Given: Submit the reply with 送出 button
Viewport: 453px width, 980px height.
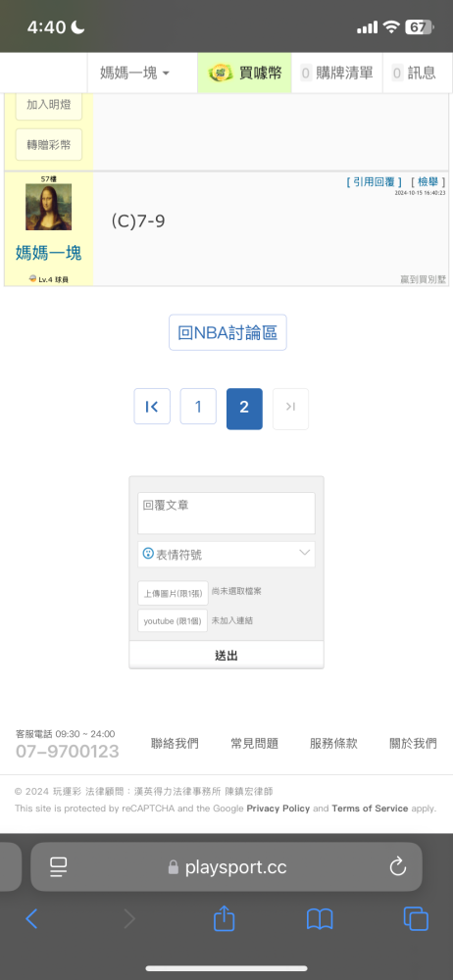Looking at the screenshot, I should click(x=226, y=655).
